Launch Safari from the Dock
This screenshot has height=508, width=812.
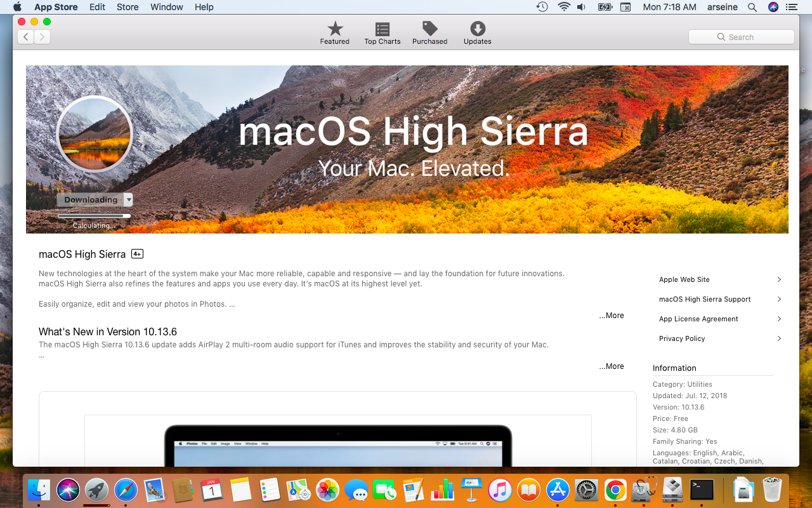[x=126, y=490]
